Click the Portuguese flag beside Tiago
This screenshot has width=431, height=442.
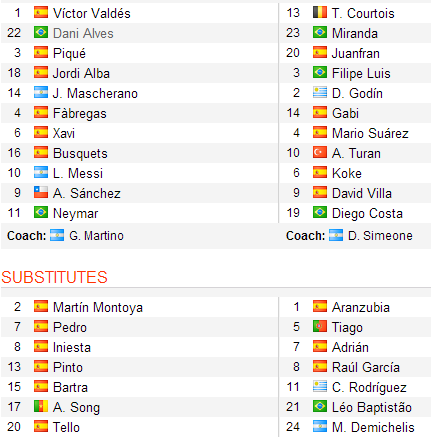(x=320, y=326)
